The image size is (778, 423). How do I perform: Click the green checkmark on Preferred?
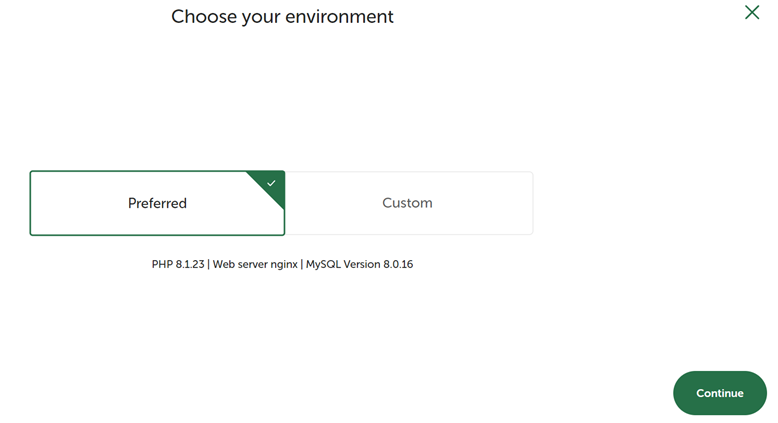(x=271, y=184)
